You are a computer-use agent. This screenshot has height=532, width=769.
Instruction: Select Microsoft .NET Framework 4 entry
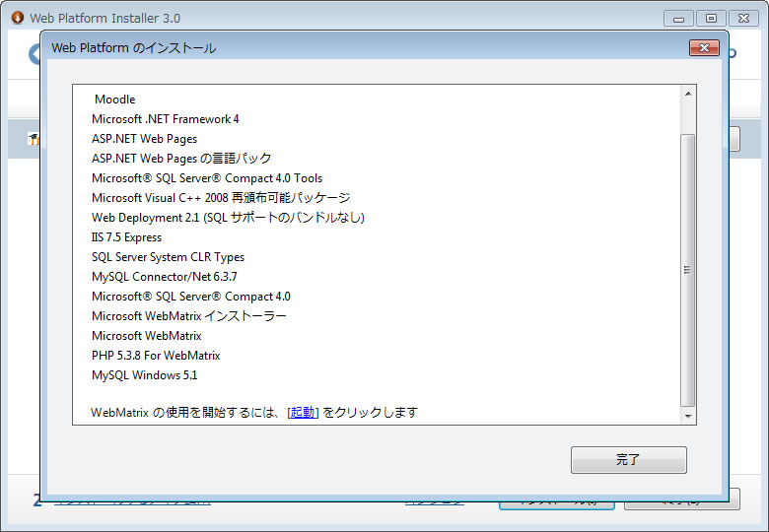click(165, 119)
